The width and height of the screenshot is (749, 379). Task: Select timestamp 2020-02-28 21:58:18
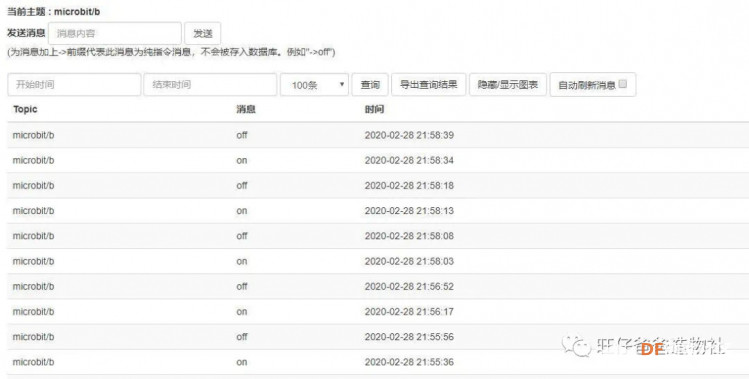[x=409, y=185]
